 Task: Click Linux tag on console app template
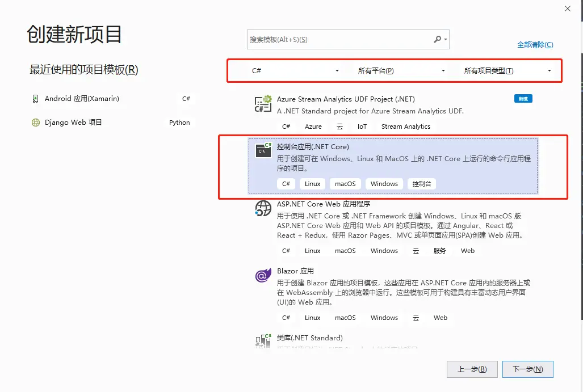[x=312, y=184]
